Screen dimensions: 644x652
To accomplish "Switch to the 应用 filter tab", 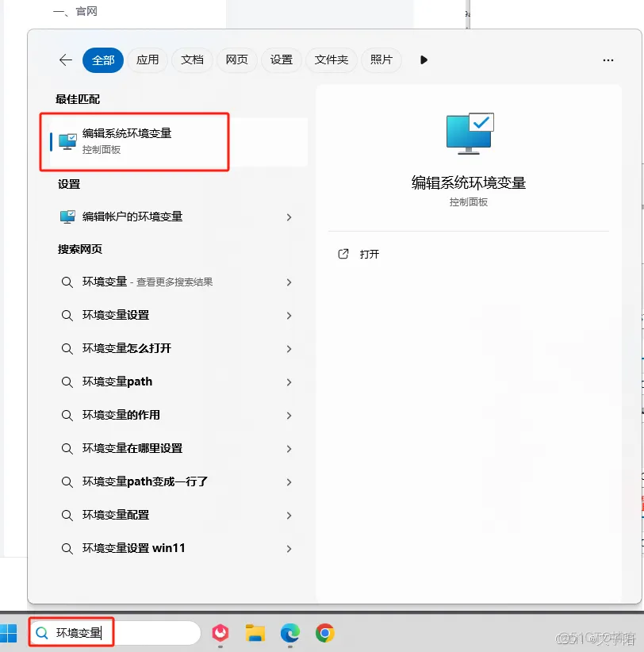I will (148, 59).
